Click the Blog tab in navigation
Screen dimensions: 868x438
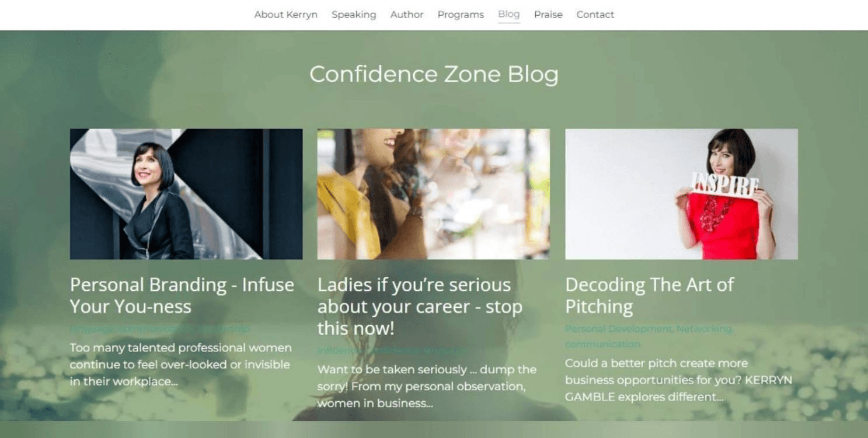click(x=509, y=15)
